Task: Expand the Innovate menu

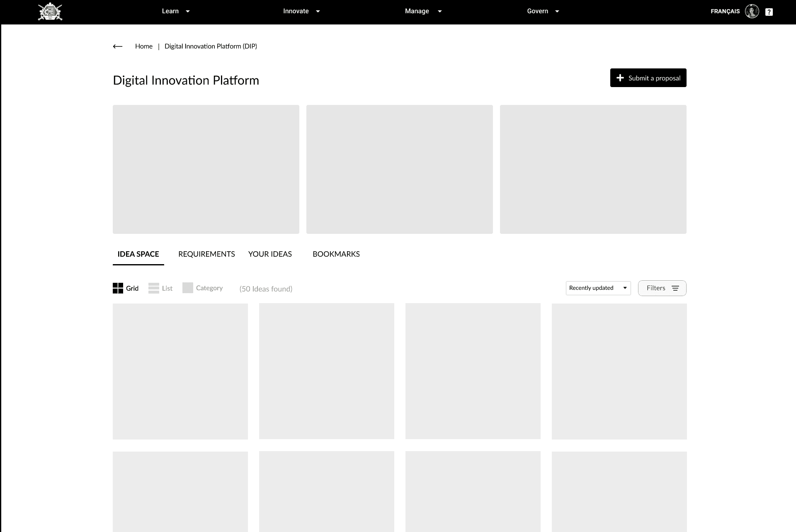Action: pyautogui.click(x=301, y=11)
